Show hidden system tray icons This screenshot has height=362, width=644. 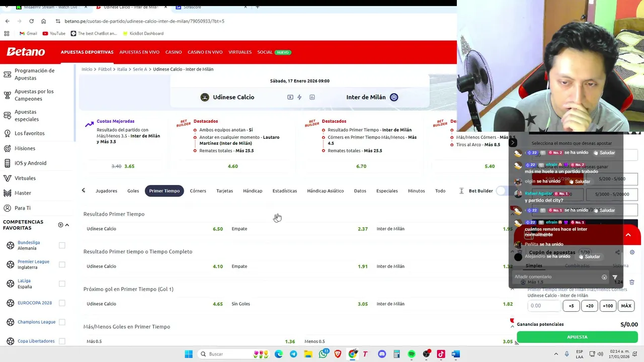pos(556,354)
